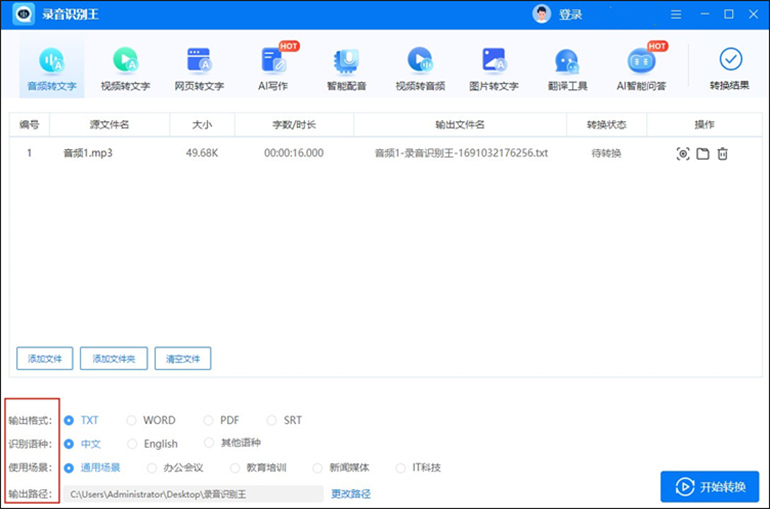Select 新闻媒体 usage scenario

tap(341, 468)
